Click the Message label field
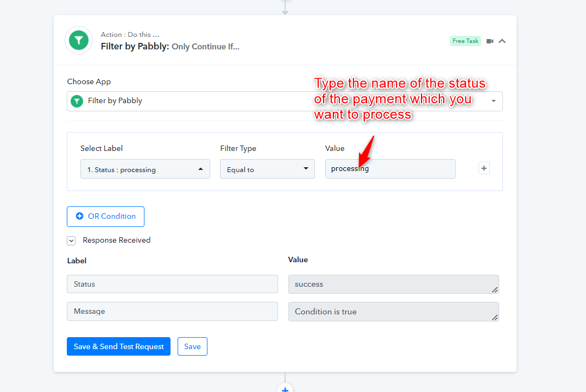The height and width of the screenshot is (392, 586). click(x=172, y=311)
